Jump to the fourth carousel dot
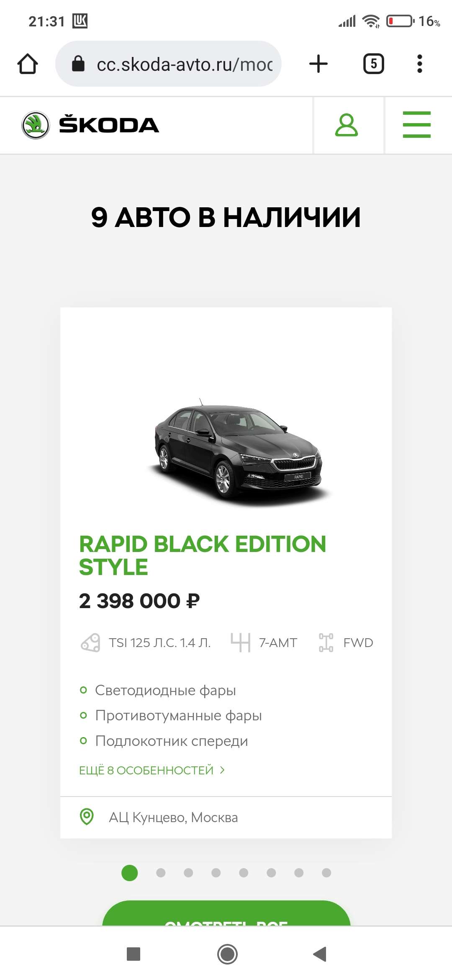The width and height of the screenshot is (452, 980). pos(216,873)
